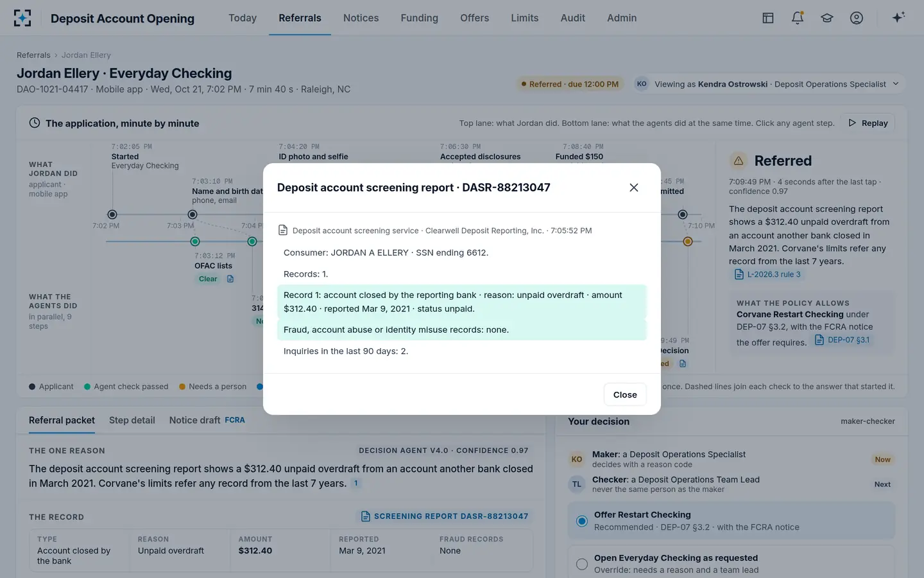
Task: Open the Deposit Account Opening logo icon
Action: [22, 18]
